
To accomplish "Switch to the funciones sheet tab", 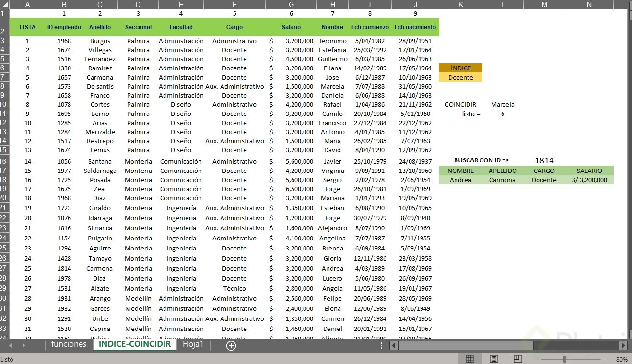I will click(68, 344).
